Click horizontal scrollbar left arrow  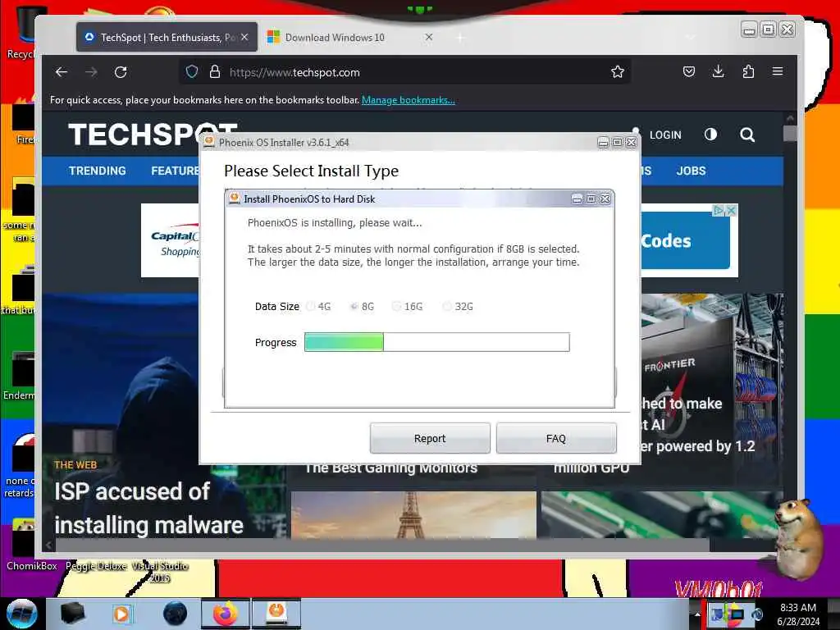click(x=49, y=546)
